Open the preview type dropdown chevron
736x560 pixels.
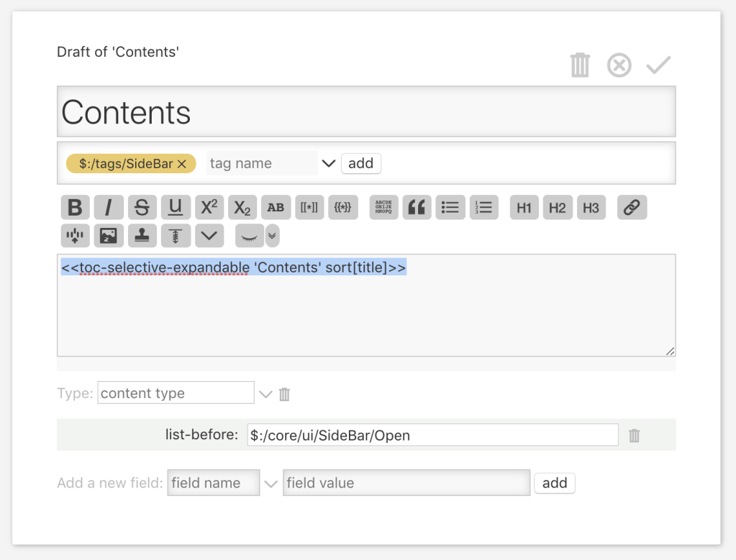point(272,236)
